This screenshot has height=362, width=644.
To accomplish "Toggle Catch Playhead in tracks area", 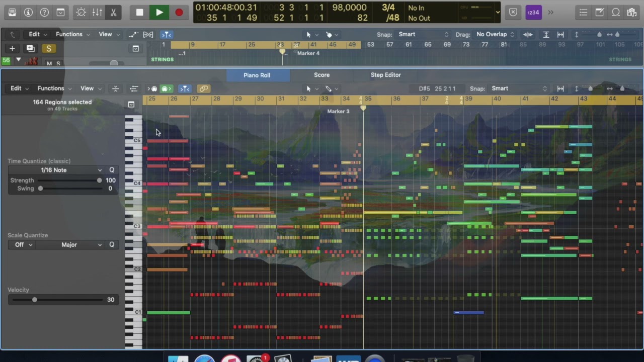I will click(x=167, y=34).
